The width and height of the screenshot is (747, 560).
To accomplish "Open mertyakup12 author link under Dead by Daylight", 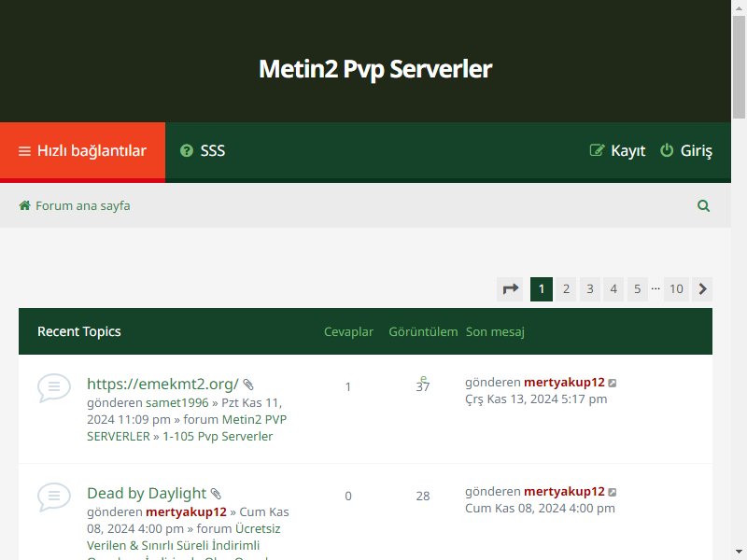I will pyautogui.click(x=186, y=511).
